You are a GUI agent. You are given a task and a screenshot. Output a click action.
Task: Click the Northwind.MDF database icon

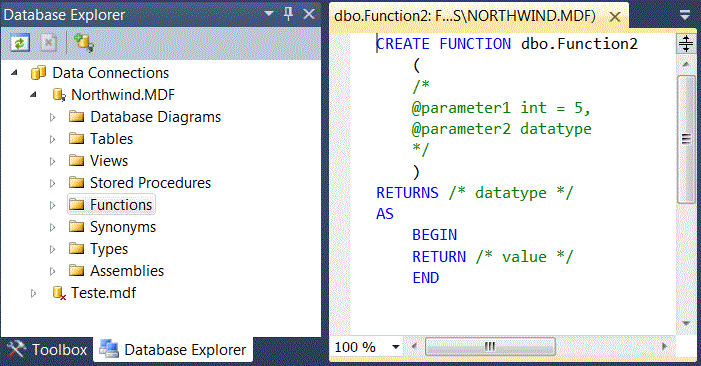coord(59,95)
